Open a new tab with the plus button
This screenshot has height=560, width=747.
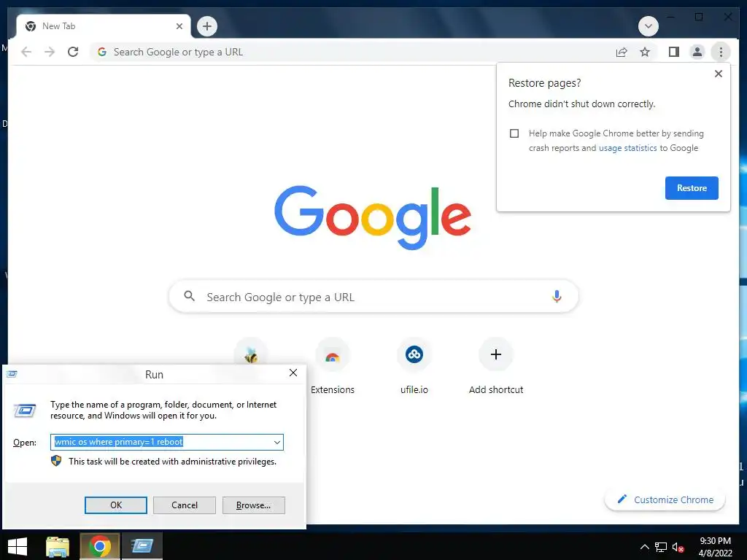(x=206, y=26)
